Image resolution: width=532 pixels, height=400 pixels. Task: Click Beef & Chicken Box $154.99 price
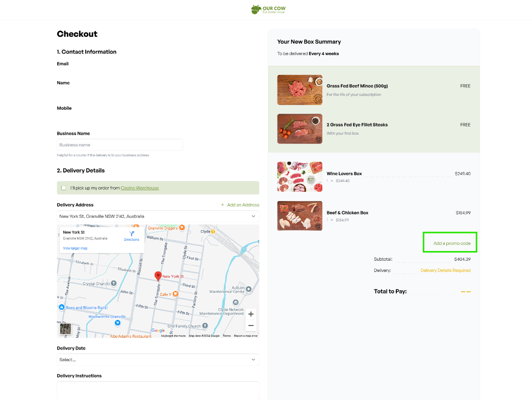click(x=463, y=213)
